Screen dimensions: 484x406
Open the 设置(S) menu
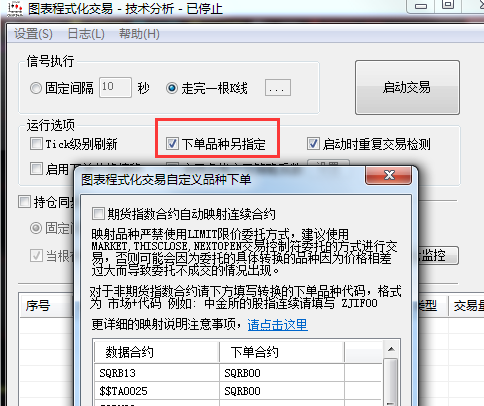pos(33,34)
